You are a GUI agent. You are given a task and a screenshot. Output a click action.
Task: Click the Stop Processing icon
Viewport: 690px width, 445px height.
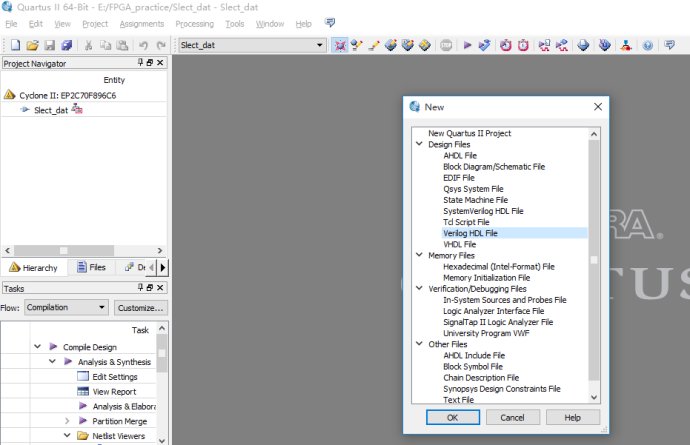[x=446, y=45]
